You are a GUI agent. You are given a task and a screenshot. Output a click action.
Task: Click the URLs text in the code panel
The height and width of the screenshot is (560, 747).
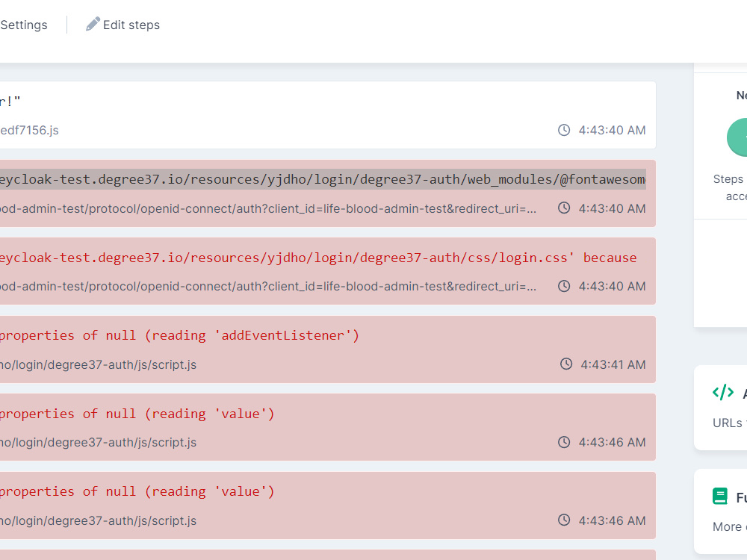[x=727, y=423]
